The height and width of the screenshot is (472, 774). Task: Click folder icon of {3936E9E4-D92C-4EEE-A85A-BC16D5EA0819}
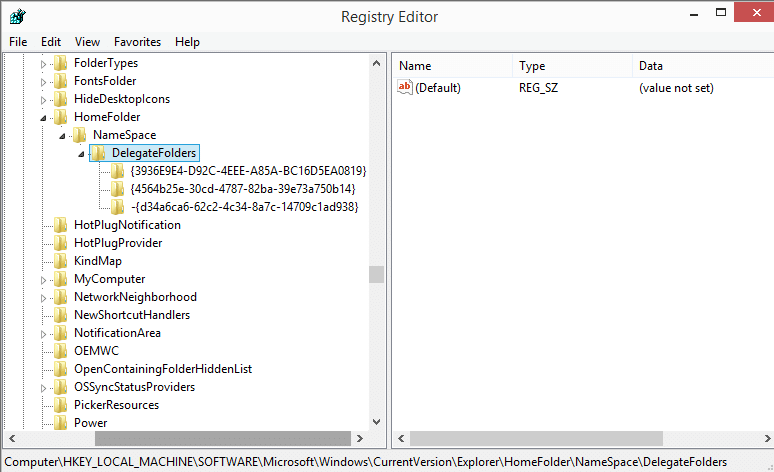tap(117, 171)
